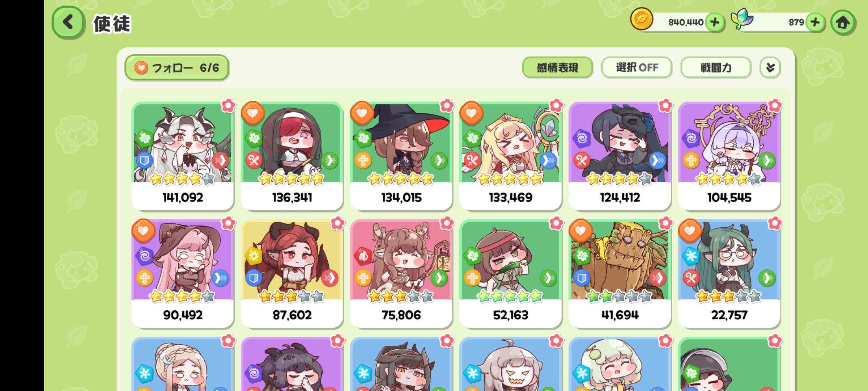This screenshot has height=391, width=868.
Task: Tap the gold coin currency icon
Action: pos(642,19)
